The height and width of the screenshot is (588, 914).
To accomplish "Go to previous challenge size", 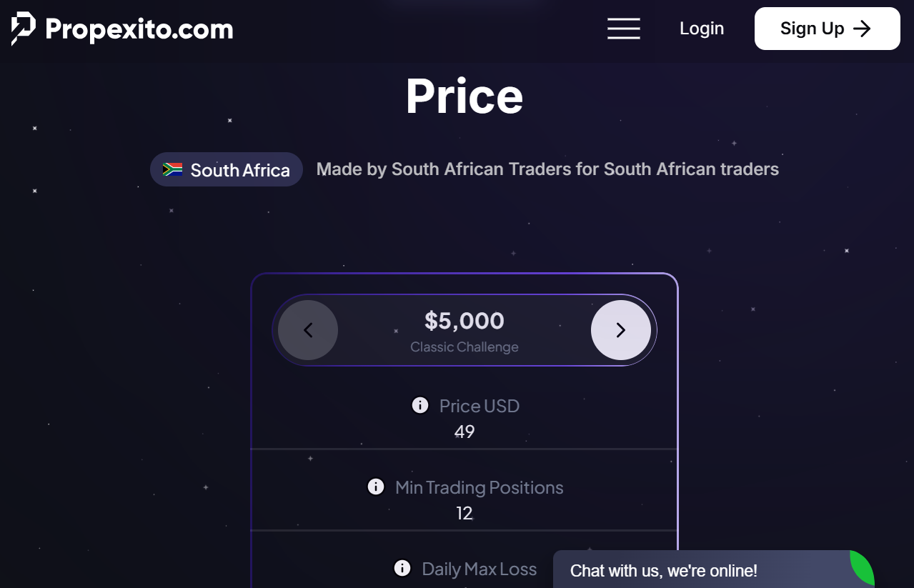I will coord(308,330).
